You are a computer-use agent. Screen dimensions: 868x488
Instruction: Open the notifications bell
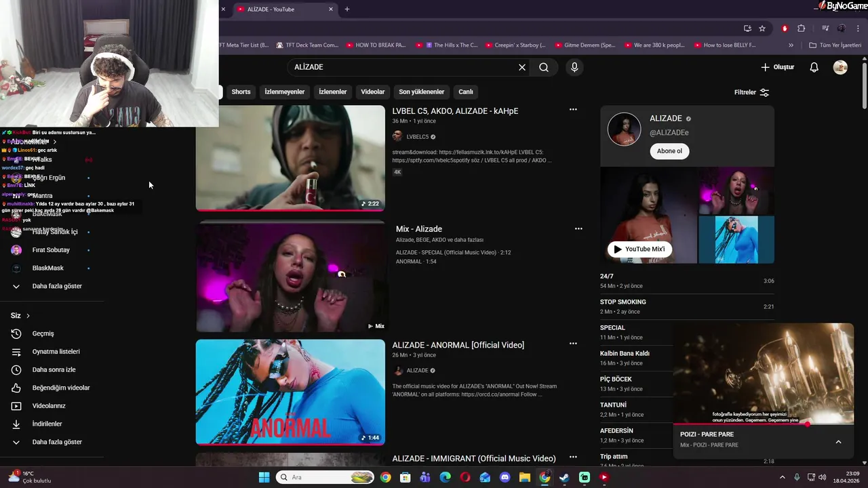pos(814,67)
